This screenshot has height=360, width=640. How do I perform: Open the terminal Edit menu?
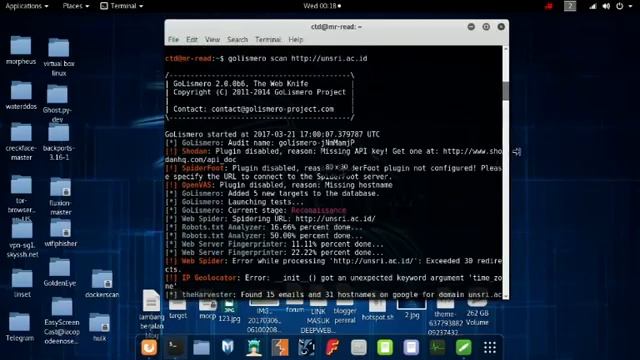tap(191, 40)
